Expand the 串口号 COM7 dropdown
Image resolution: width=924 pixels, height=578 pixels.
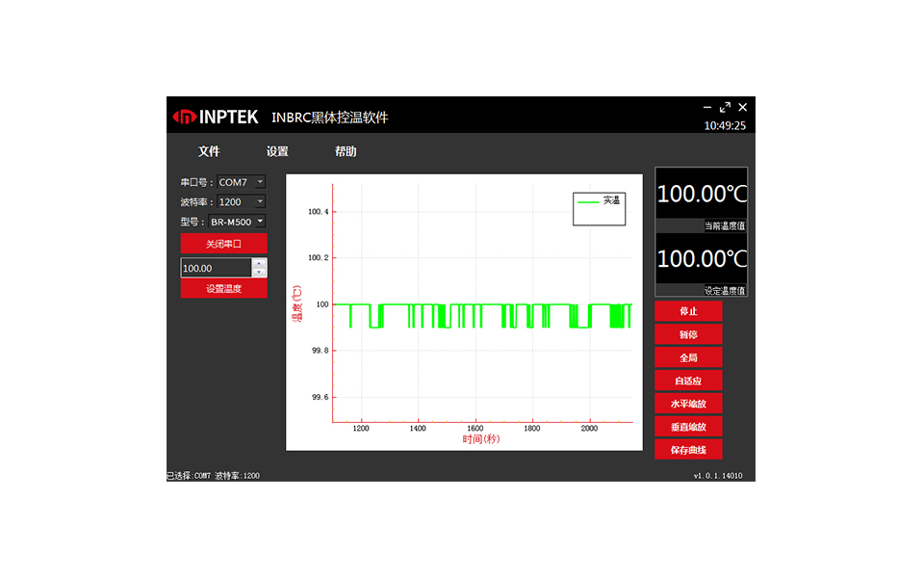(259, 182)
